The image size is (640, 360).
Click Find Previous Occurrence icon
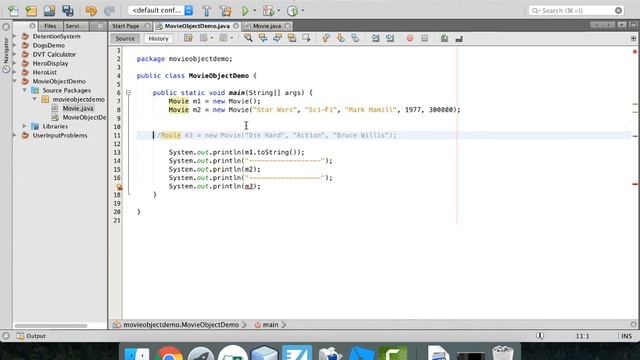point(262,38)
